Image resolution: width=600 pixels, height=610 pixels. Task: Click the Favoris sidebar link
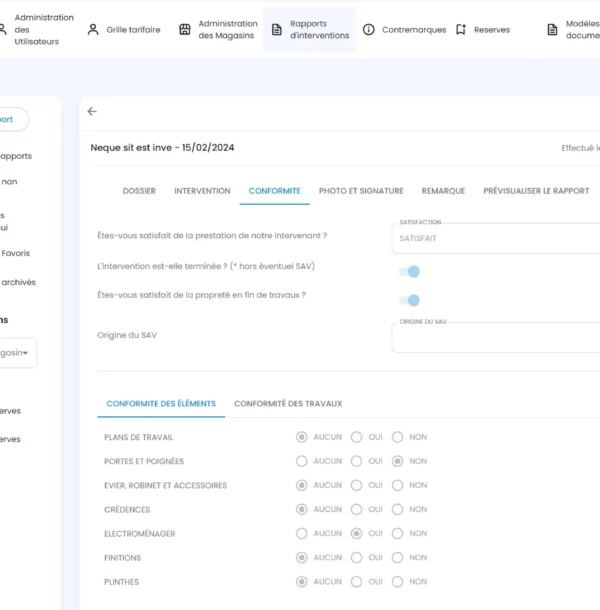(x=16, y=253)
